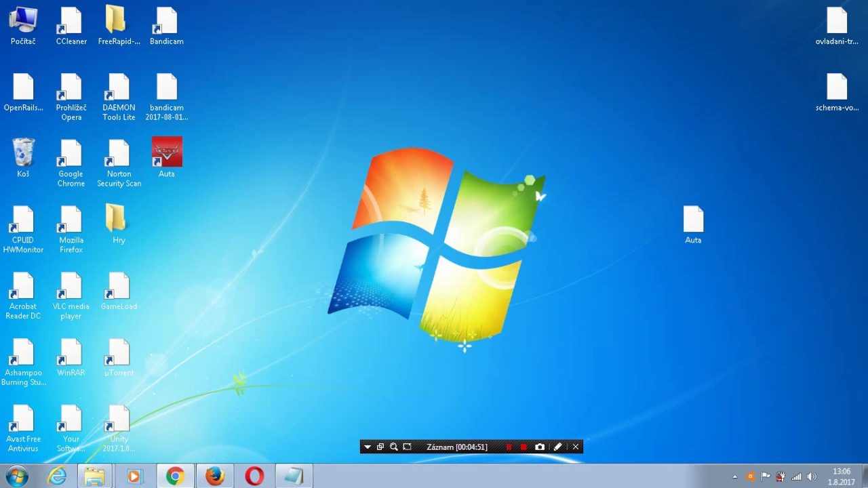Image resolution: width=868 pixels, height=488 pixels.
Task: Select the WinRAR shortcut
Action: coord(71,358)
